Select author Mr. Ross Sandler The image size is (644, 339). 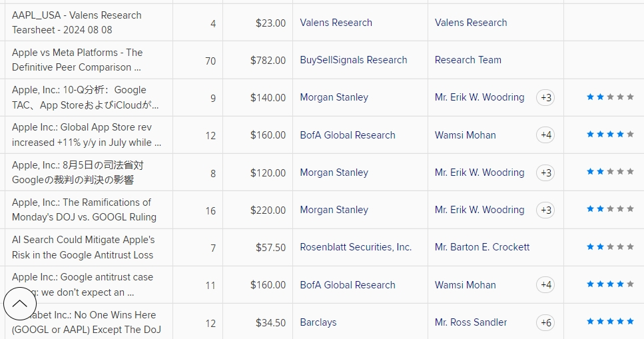[471, 322]
